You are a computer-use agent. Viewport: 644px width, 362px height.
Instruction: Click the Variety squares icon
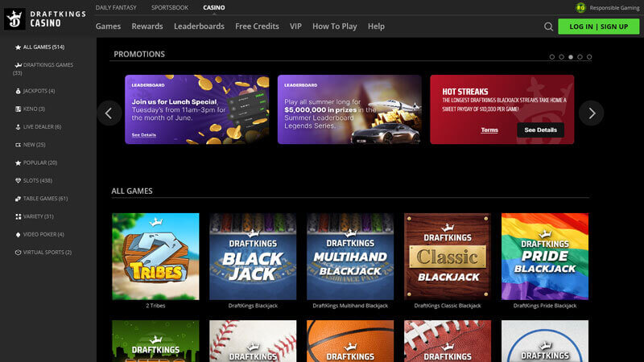(18, 216)
